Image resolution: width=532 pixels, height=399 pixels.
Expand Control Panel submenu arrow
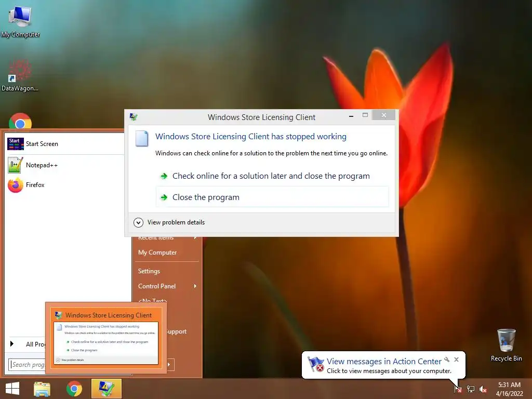coord(195,286)
